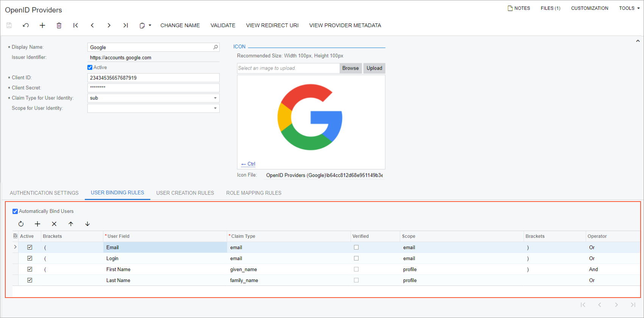
Task: Delete the current provider record
Action: pos(59,25)
